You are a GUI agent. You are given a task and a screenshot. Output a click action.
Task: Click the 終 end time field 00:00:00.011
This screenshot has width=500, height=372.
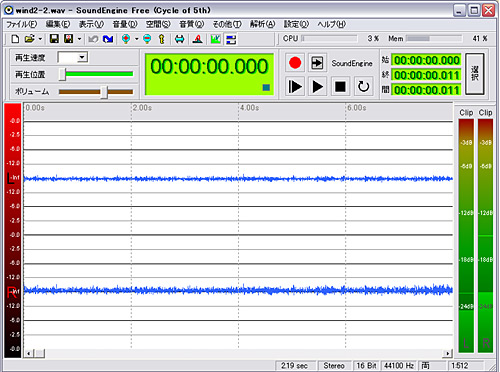pyautogui.click(x=426, y=75)
